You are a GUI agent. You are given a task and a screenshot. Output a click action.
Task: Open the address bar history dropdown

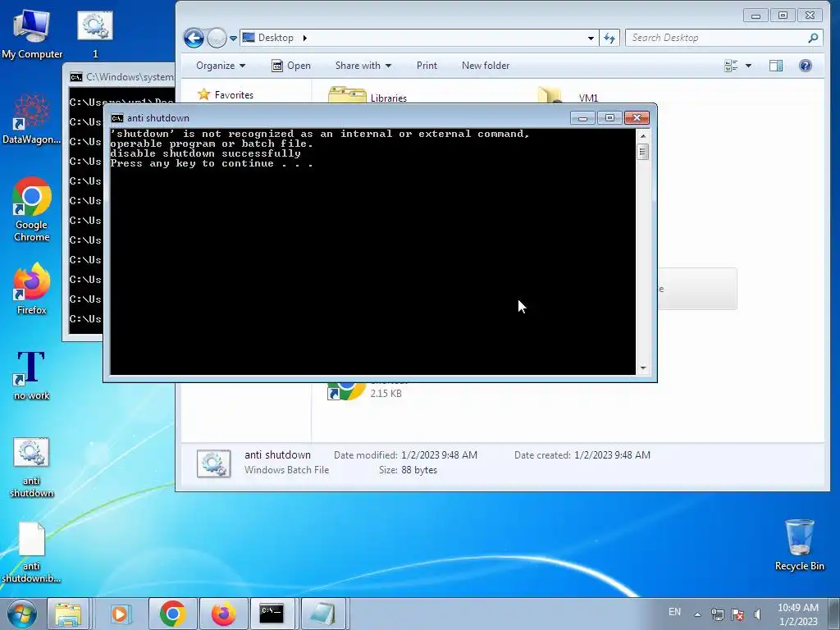[591, 38]
